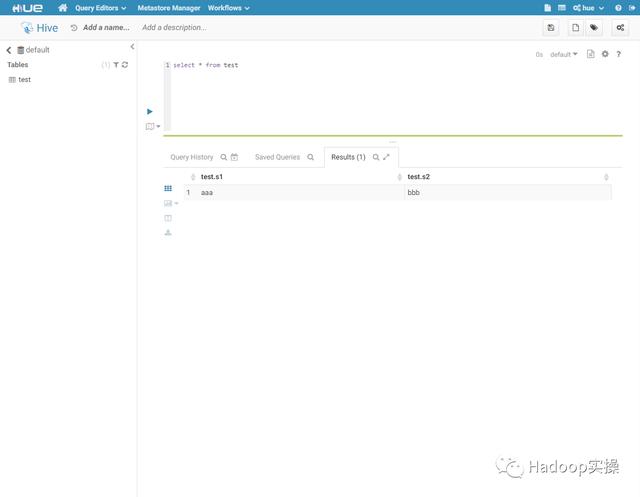Switch to Query History tab
The width and height of the screenshot is (640, 497).
click(191, 157)
